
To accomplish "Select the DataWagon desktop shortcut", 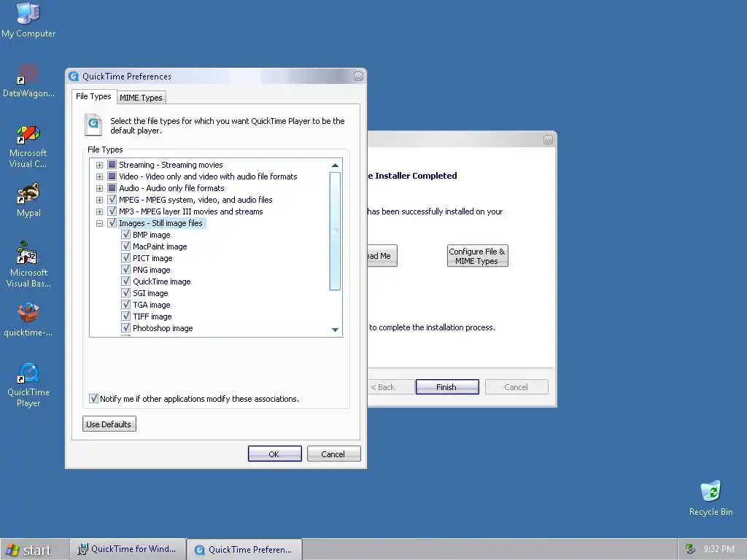I will (28, 80).
